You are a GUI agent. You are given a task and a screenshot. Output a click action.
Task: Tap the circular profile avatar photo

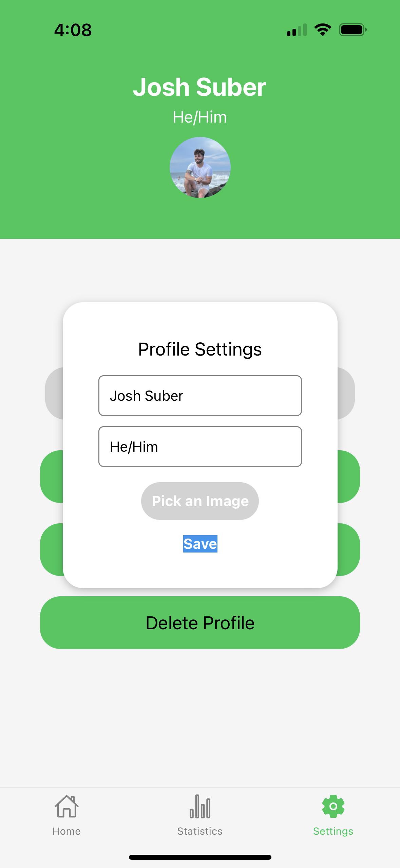pyautogui.click(x=200, y=167)
